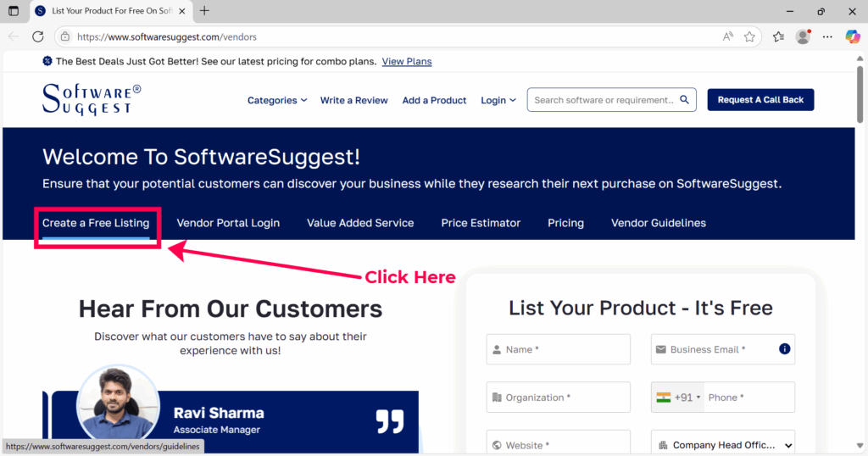This screenshot has width=868, height=456.
Task: View site information lock icon
Action: click(65, 37)
